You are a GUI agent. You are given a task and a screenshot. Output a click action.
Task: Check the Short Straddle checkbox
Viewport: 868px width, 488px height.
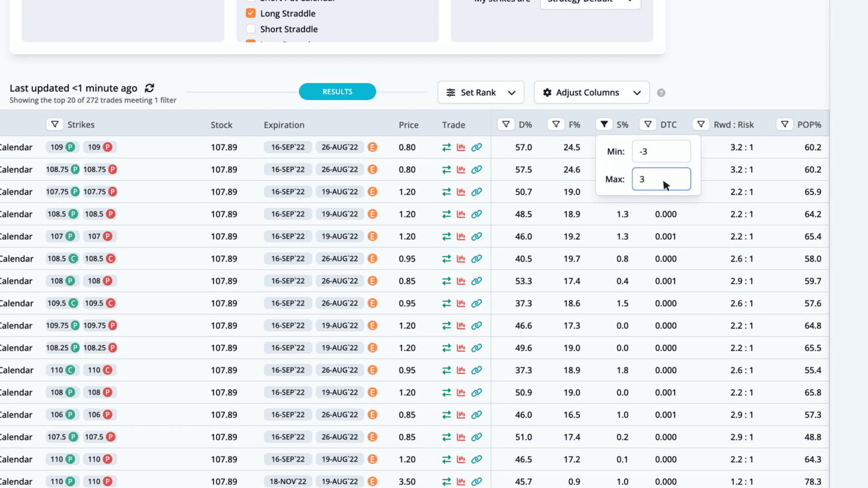click(x=251, y=29)
